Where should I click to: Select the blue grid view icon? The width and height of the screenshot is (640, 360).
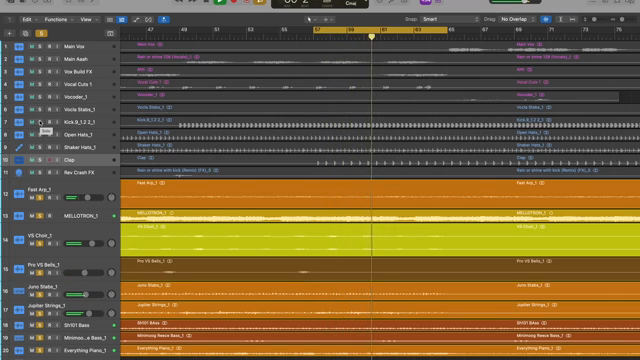(x=122, y=20)
